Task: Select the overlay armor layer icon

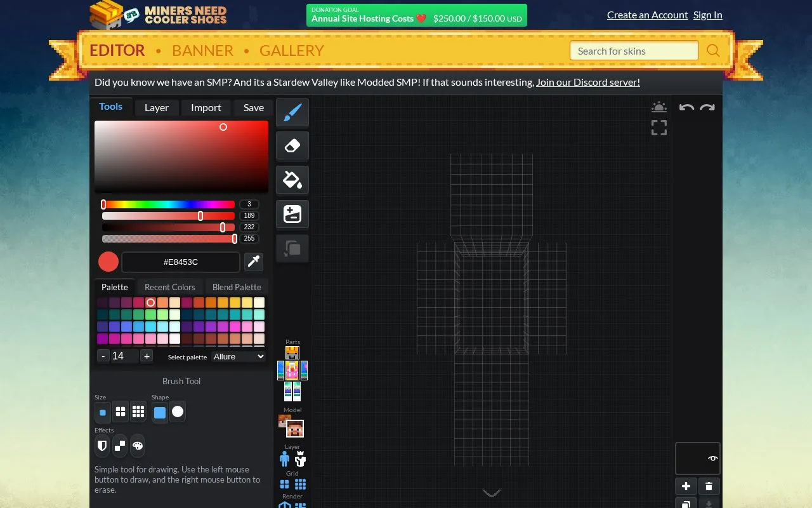Action: (x=300, y=458)
